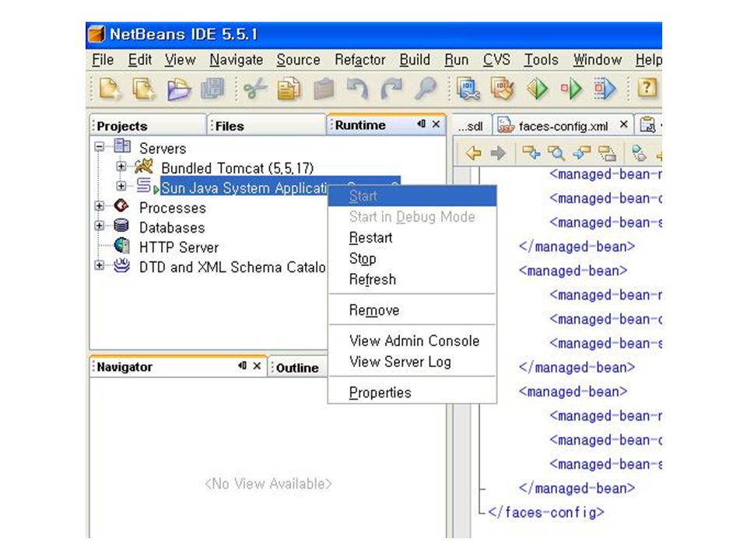Click the Databases cylinder icon
Screen dimensions: 747x560
(121, 226)
